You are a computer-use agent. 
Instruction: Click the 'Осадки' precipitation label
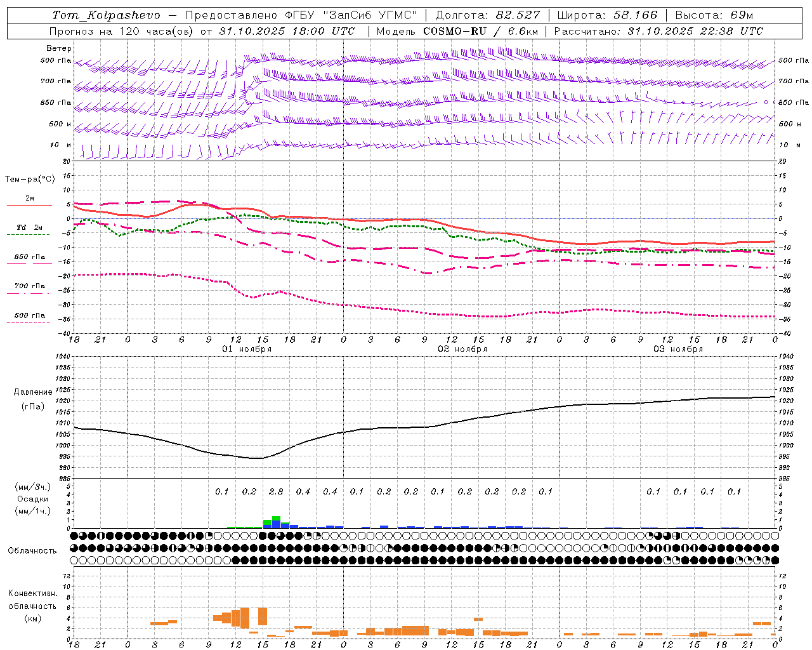click(33, 499)
